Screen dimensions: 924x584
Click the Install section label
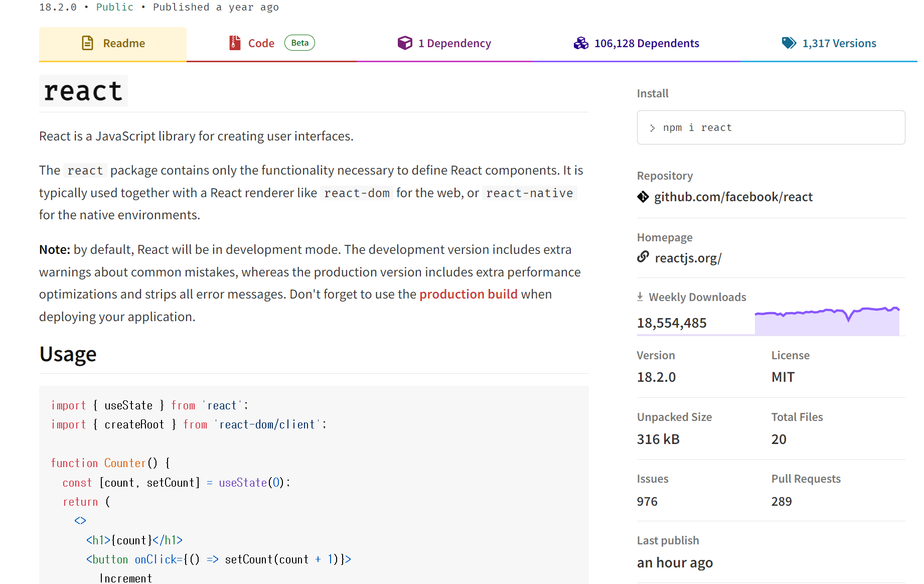653,93
